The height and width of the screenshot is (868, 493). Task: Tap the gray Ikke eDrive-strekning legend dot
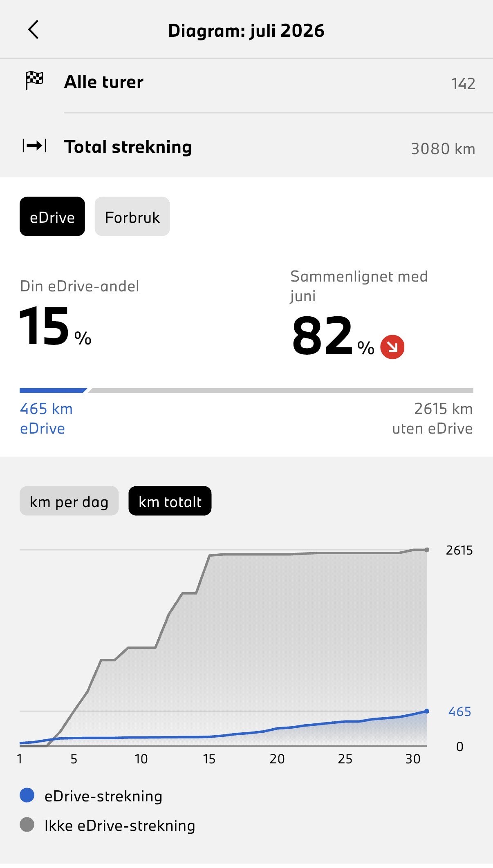27,825
